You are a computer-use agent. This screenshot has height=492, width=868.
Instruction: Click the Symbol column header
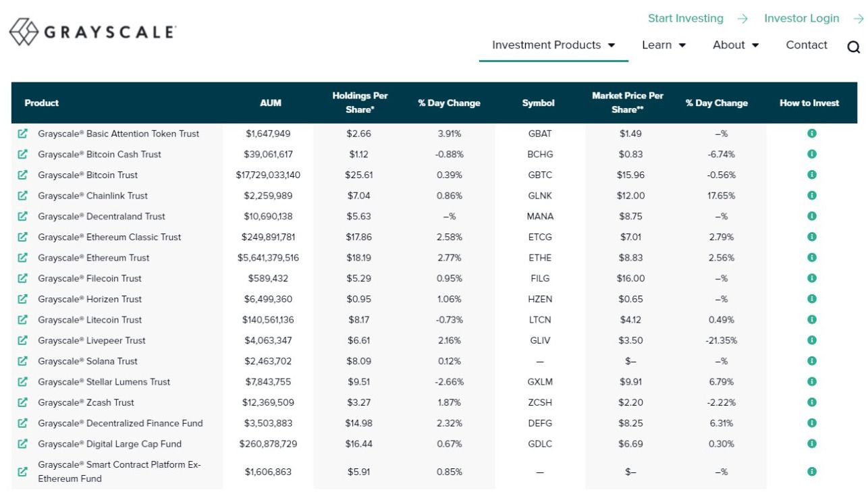pyautogui.click(x=538, y=103)
